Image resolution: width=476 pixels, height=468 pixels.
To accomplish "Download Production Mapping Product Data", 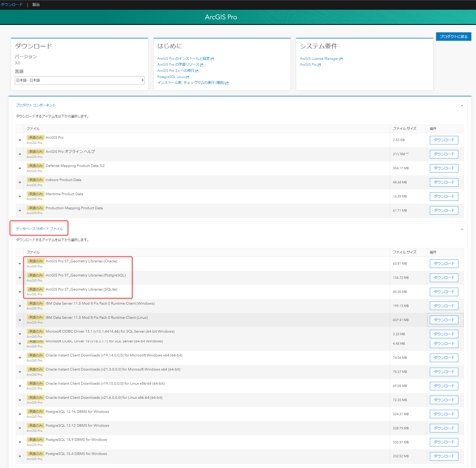I will 444,211.
